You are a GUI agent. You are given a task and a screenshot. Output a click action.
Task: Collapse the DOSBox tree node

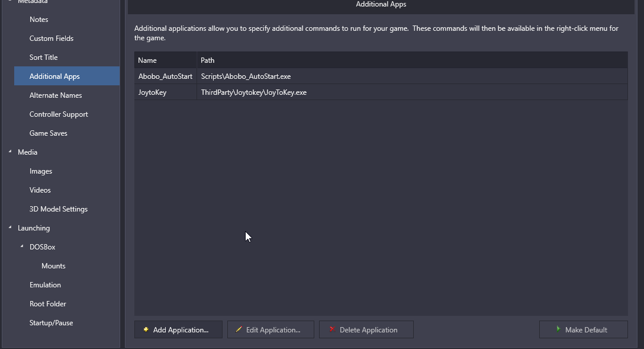22,247
